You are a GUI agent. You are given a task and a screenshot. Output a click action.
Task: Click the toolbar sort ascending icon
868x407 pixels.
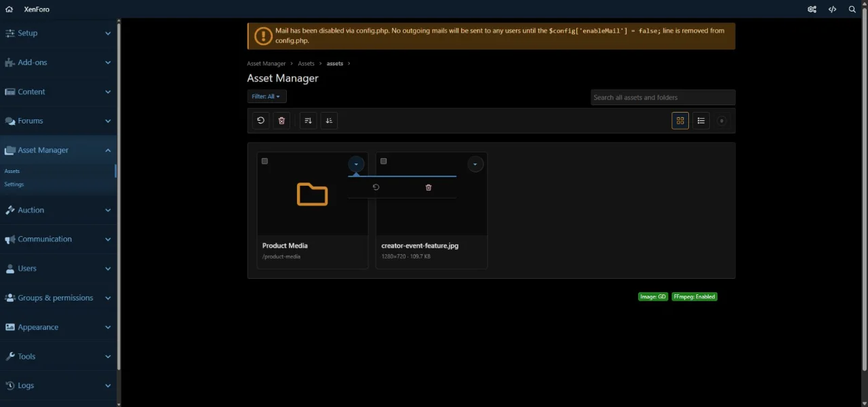coord(329,121)
